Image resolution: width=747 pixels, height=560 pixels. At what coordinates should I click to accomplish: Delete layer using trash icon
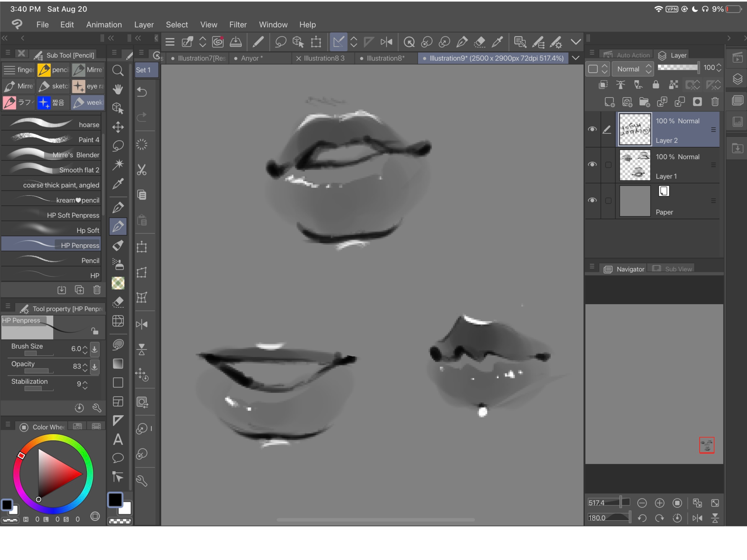pyautogui.click(x=715, y=102)
